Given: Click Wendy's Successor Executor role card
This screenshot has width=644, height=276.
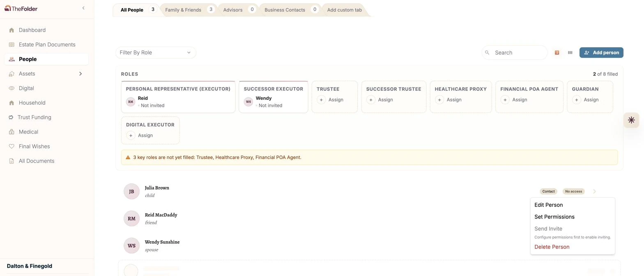Looking at the screenshot, I should click(274, 97).
